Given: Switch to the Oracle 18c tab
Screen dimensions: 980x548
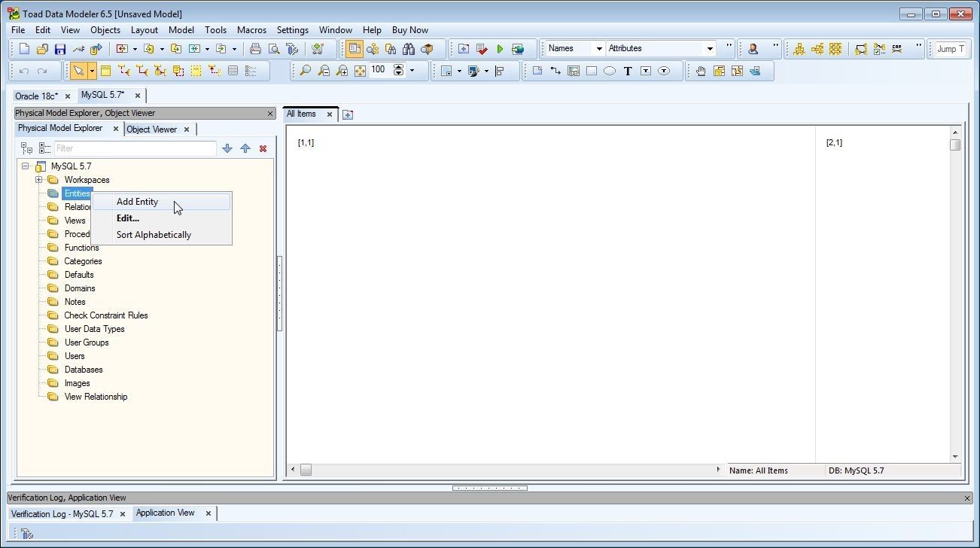Looking at the screenshot, I should click(37, 96).
